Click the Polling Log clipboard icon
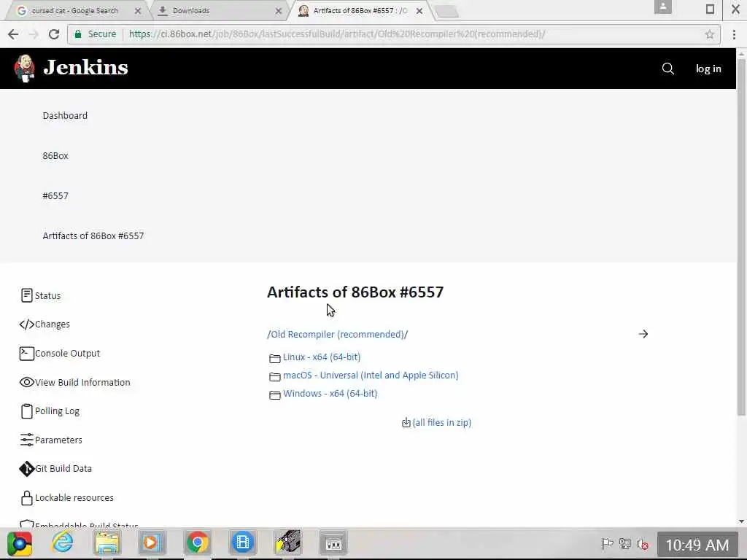Viewport: 747px width, 560px height. (27, 411)
